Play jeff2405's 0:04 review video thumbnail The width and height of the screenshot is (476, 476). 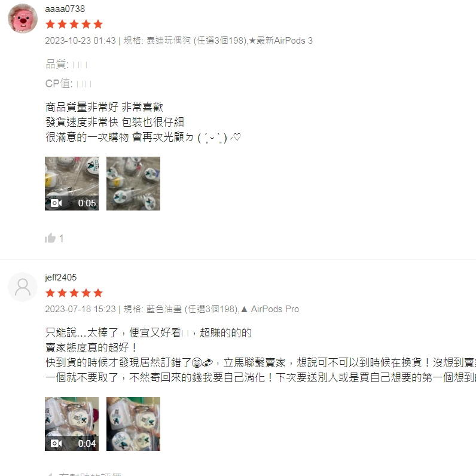coord(72,424)
